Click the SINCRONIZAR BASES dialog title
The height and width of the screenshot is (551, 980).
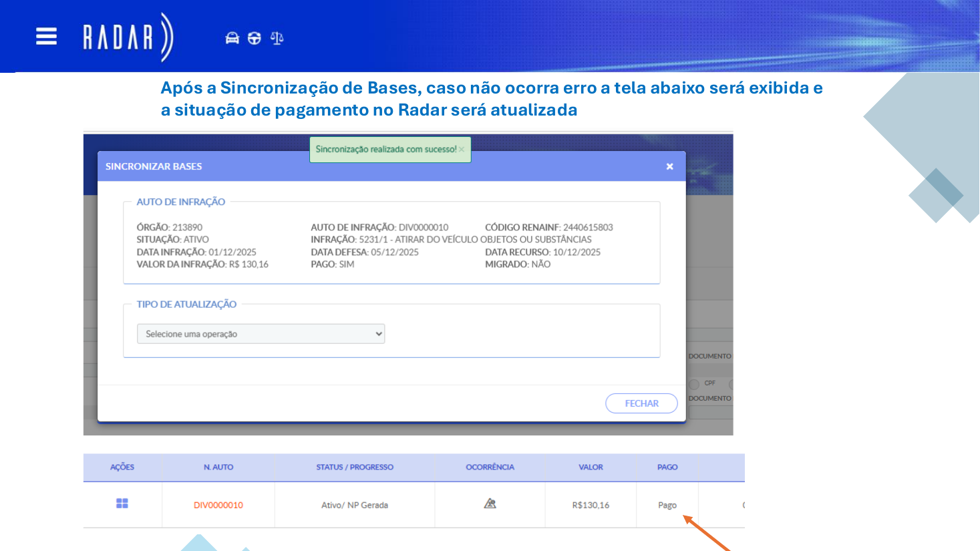tap(154, 166)
